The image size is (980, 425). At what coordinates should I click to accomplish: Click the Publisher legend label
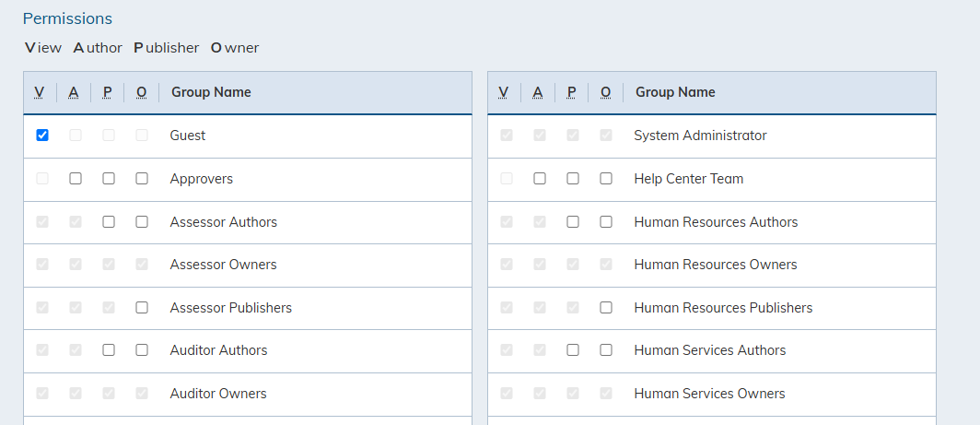pyautogui.click(x=166, y=48)
